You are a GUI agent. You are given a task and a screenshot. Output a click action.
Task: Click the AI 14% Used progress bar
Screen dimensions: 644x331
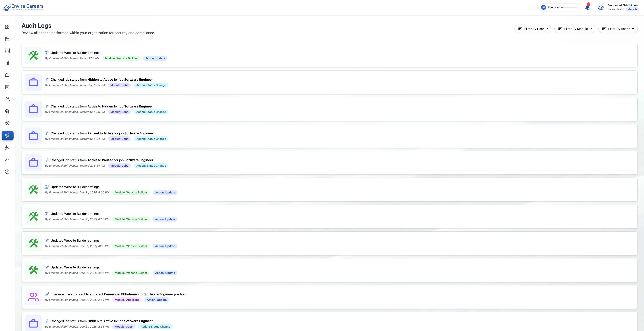569,7
